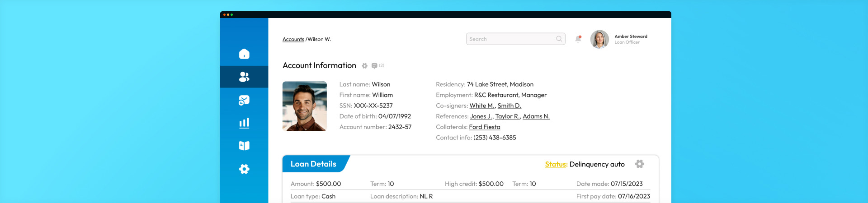Click William Wilson's profile photo
The width and height of the screenshot is (868, 203).
click(x=305, y=106)
